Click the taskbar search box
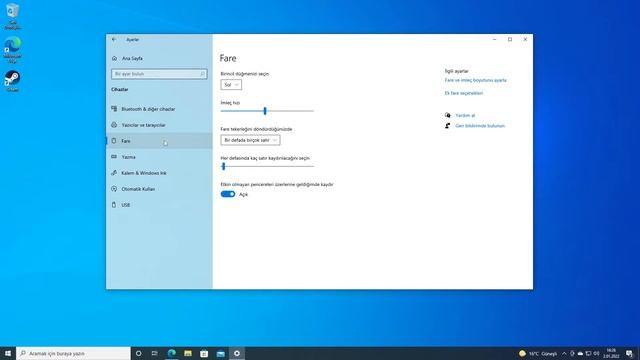 [x=73, y=353]
